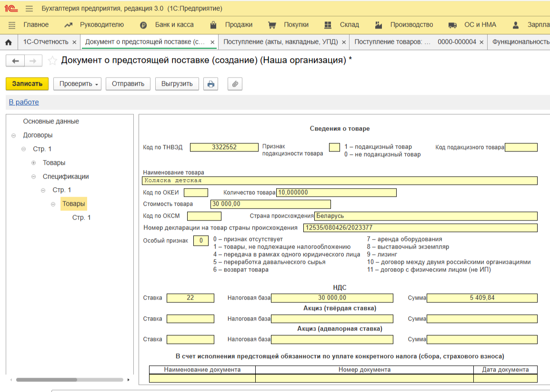The image size is (550, 392).
Task: Close the 1С-Отчетность tab
Action: pyautogui.click(x=74, y=42)
